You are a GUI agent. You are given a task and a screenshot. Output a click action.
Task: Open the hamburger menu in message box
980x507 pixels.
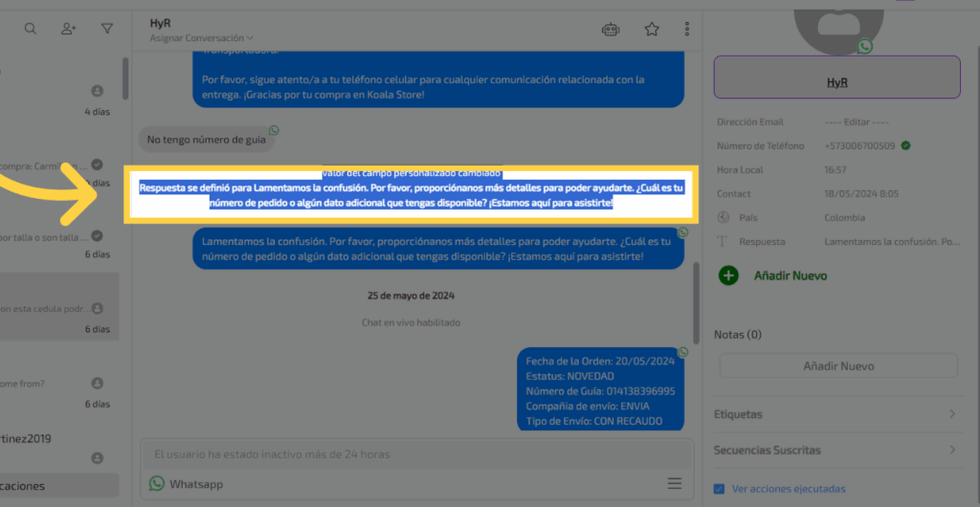point(675,483)
